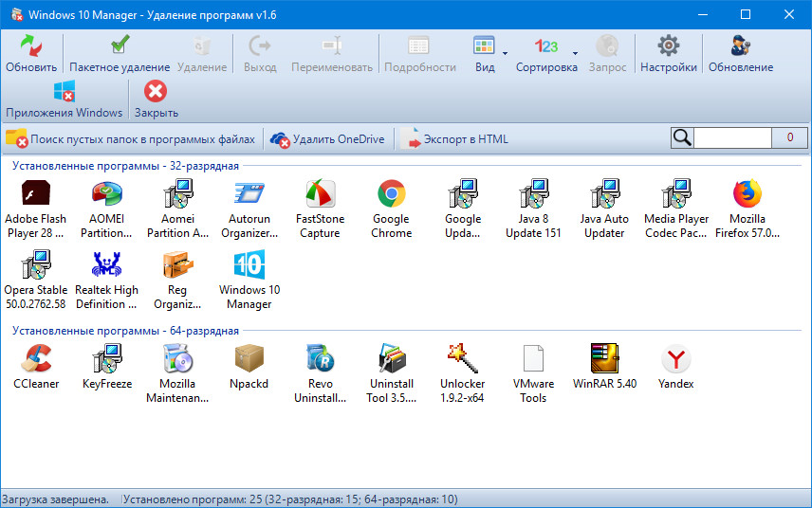This screenshot has width=812, height=508.
Task: Open Настройки settings gear
Action: coord(669,45)
